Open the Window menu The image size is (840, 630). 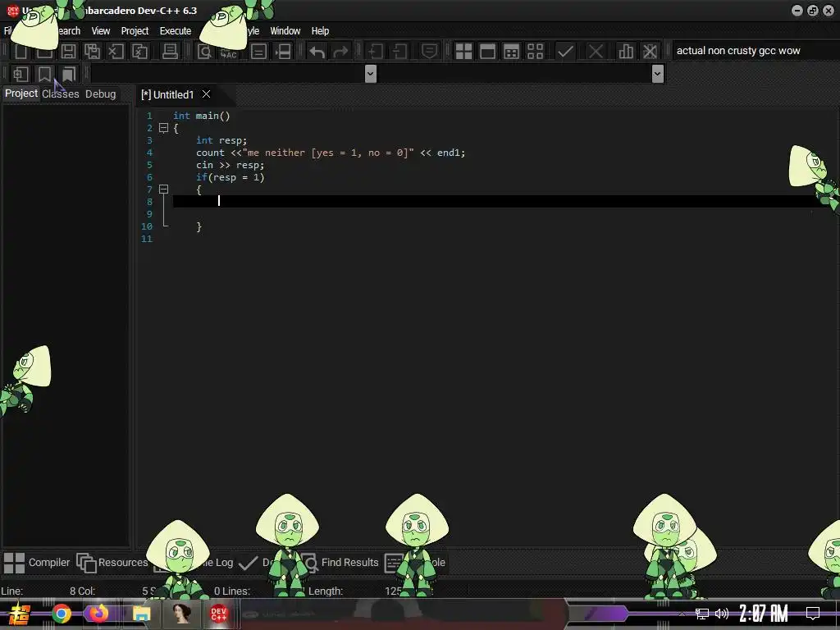click(285, 31)
